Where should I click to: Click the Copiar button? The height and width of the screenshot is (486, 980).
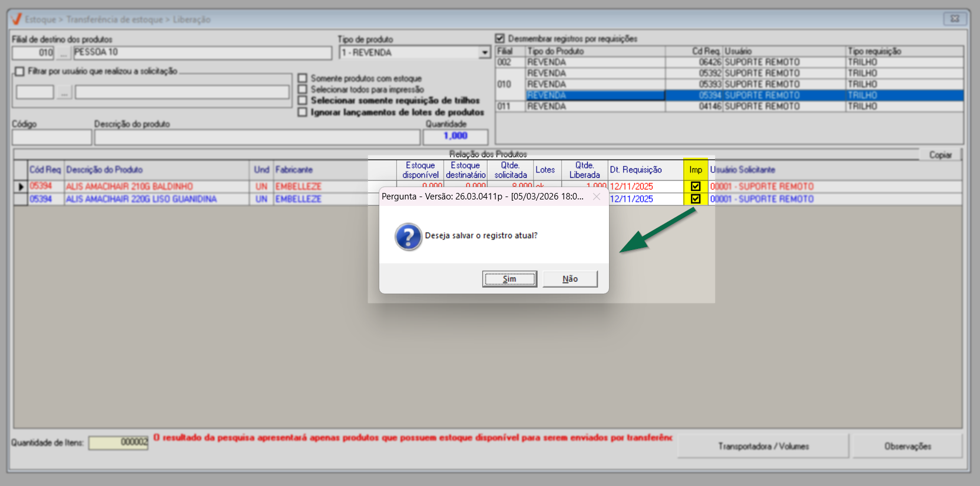pos(941,155)
